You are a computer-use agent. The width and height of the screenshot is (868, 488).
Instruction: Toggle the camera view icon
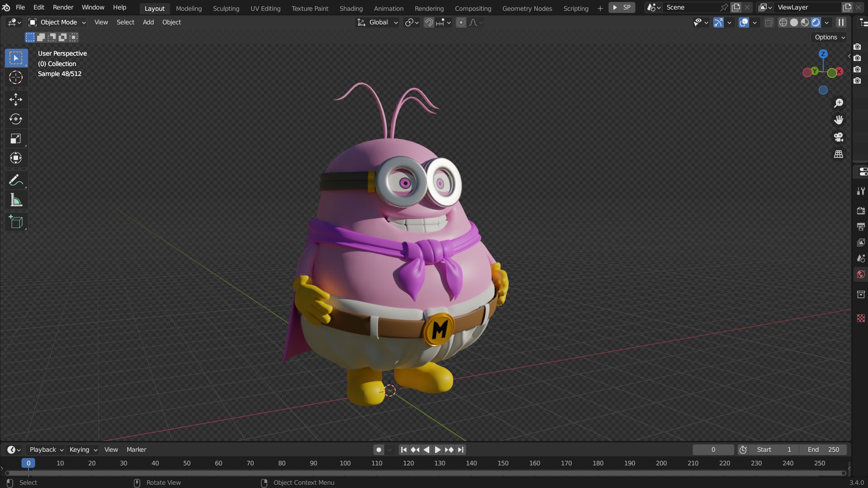[839, 137]
